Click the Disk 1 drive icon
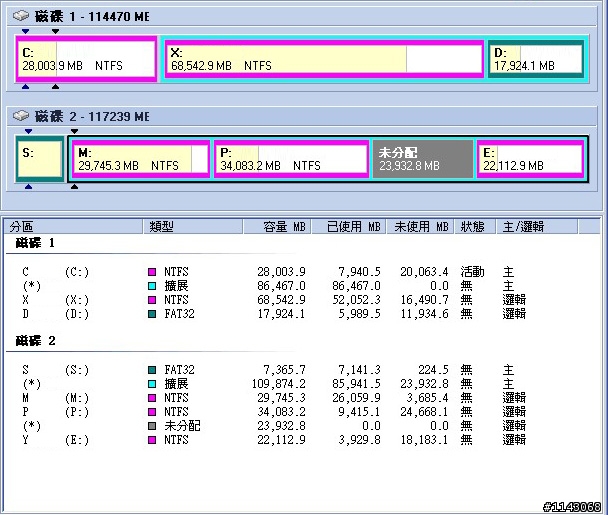The image size is (608, 515). (21, 16)
